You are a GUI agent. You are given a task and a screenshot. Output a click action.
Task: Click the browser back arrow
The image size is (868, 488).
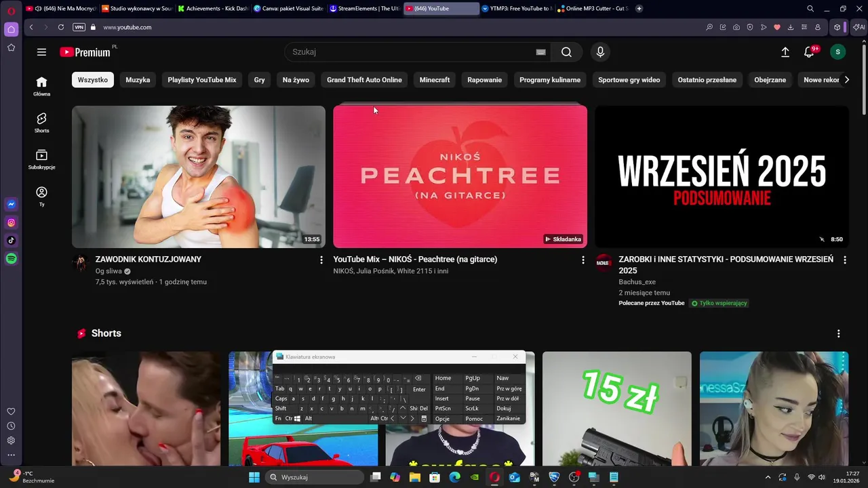click(x=31, y=27)
